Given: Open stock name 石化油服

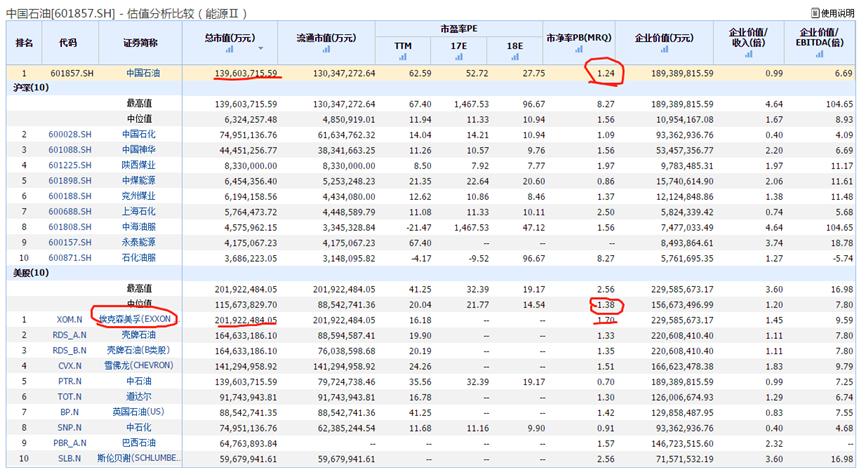Looking at the screenshot, I should [x=139, y=258].
